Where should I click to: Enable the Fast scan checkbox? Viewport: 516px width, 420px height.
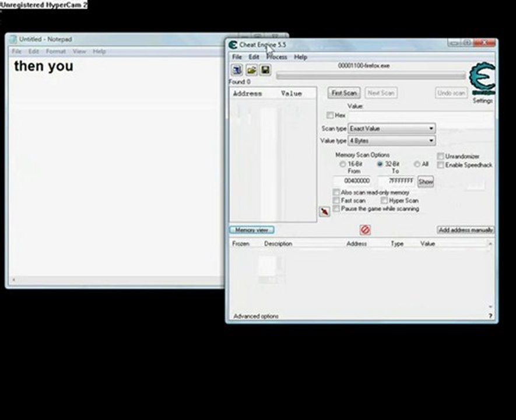[x=336, y=200]
